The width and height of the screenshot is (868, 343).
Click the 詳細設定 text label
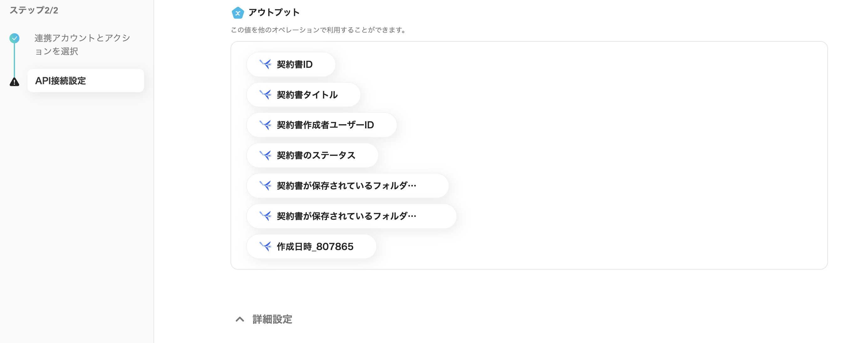[x=271, y=319]
